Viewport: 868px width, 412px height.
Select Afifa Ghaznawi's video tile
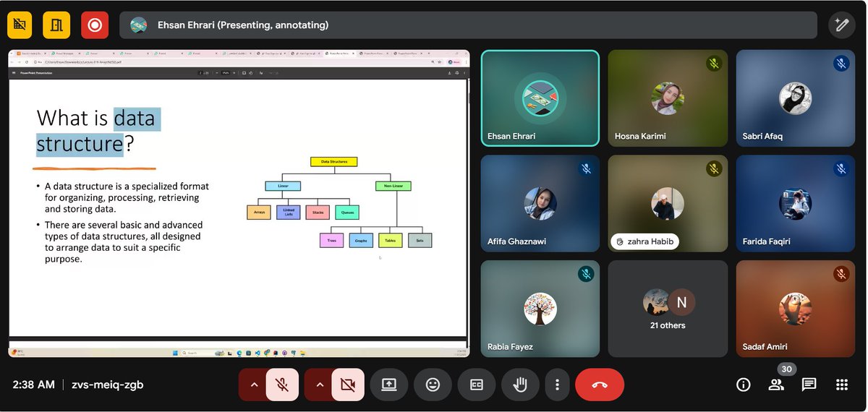pos(540,204)
